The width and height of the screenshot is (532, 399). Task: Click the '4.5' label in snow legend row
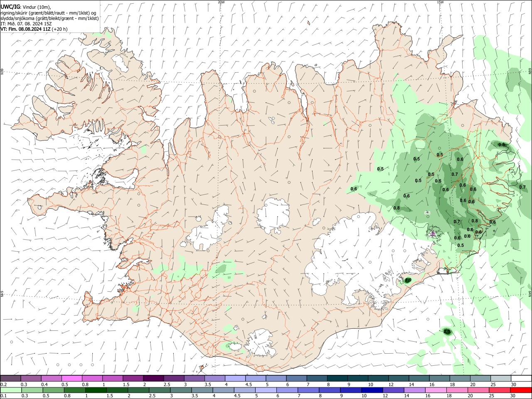coord(249,384)
